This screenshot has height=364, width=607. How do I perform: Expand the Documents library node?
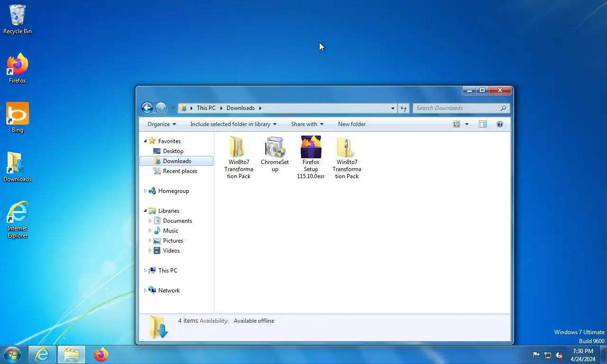(x=150, y=221)
